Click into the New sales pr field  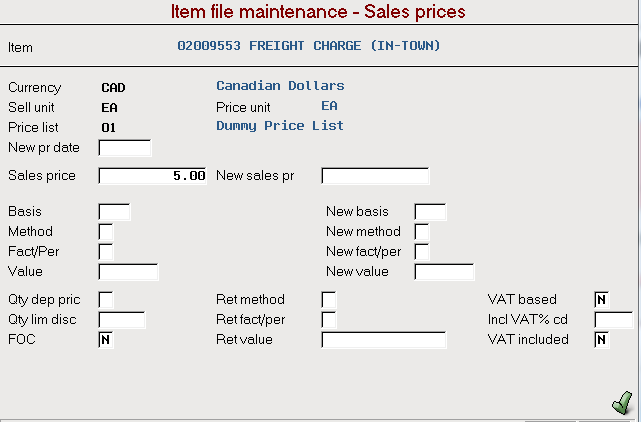[x=375, y=176]
